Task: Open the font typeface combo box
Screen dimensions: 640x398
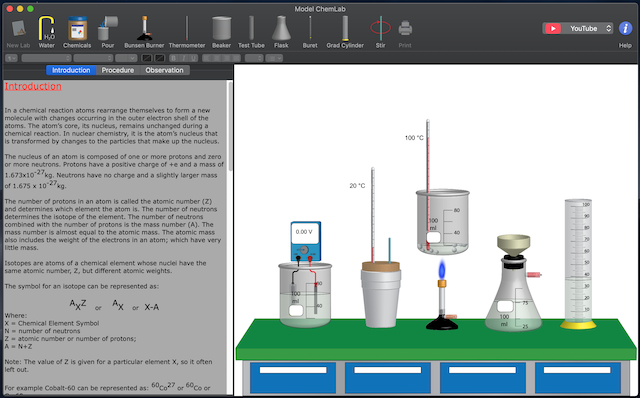Action: click(x=93, y=58)
